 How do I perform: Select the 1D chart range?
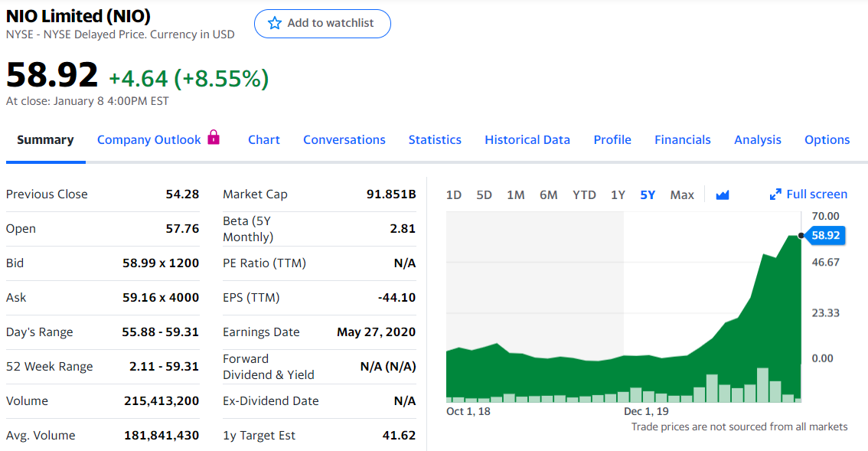pyautogui.click(x=454, y=195)
